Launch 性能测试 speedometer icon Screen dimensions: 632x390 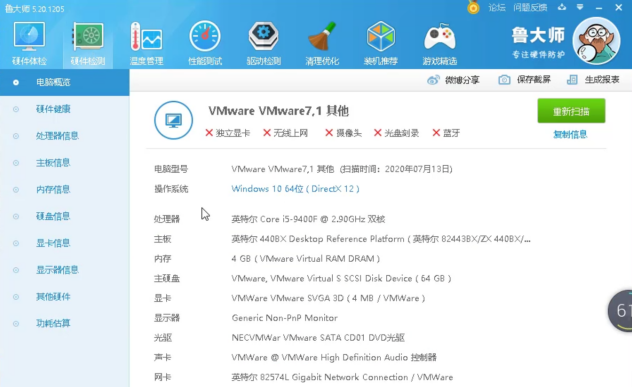[x=205, y=36]
